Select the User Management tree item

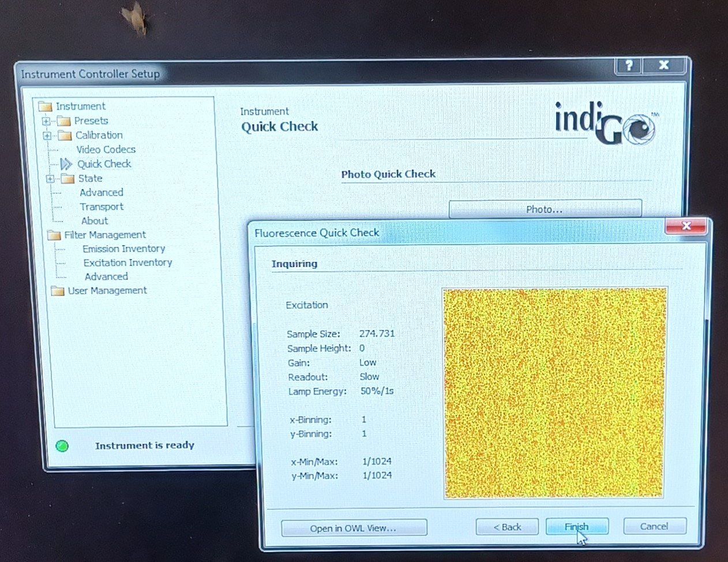coord(107,291)
